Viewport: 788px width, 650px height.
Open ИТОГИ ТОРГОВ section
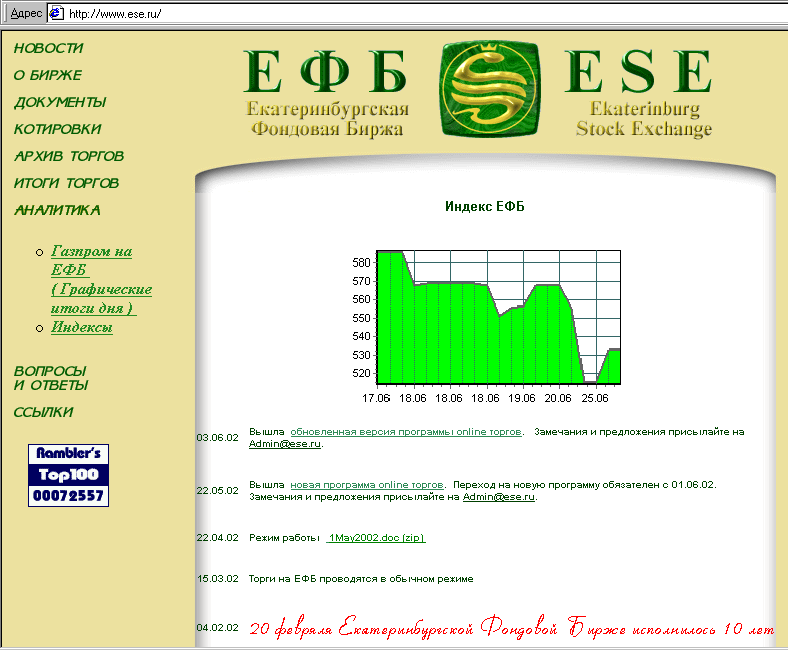click(x=66, y=183)
